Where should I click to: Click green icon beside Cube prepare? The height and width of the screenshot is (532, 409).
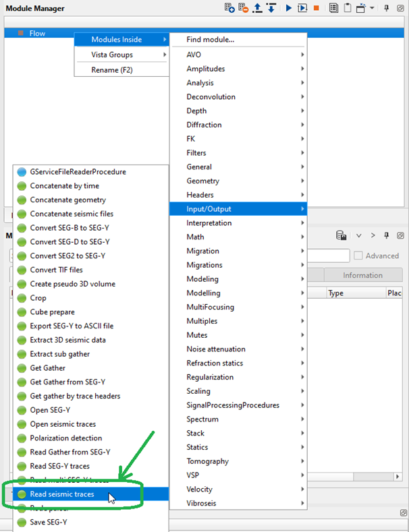[22, 312]
